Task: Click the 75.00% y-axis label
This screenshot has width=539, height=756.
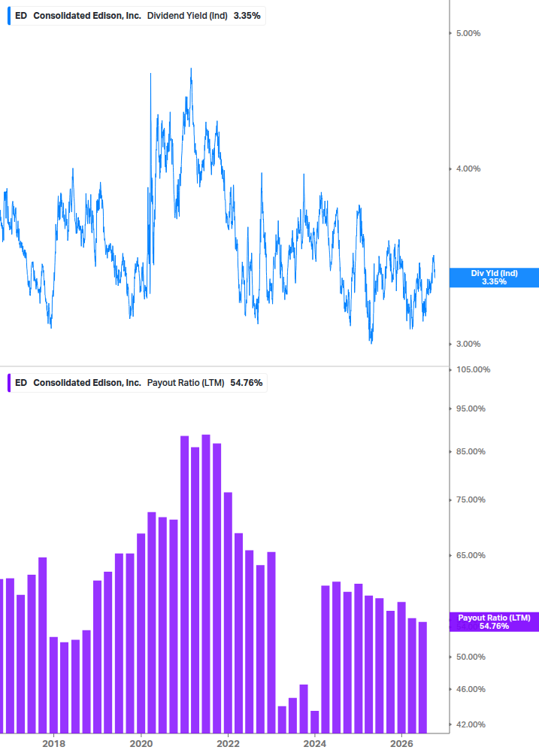Action: [471, 499]
